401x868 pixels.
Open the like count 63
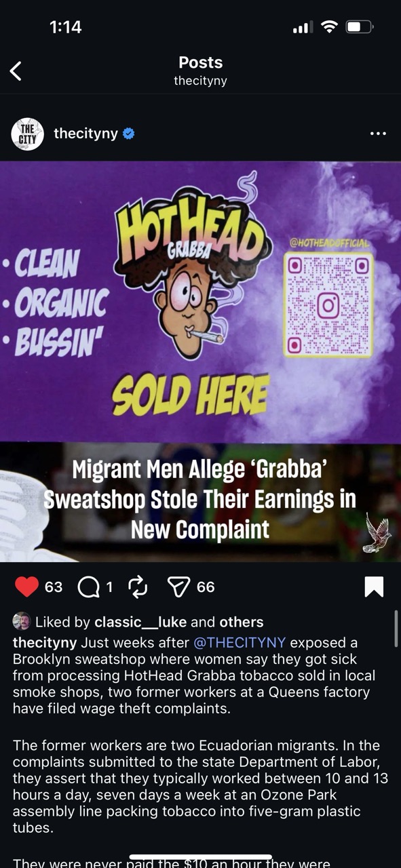click(x=54, y=587)
